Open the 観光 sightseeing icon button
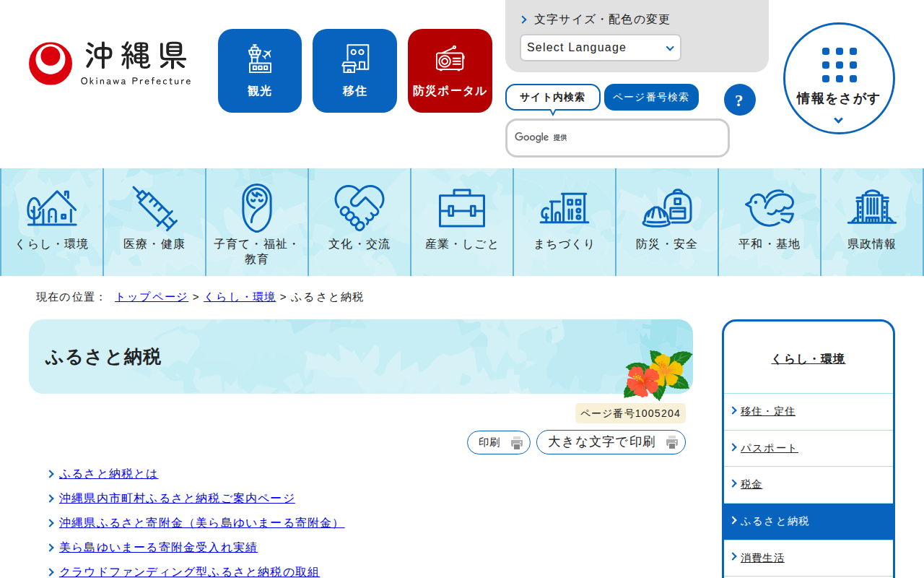This screenshot has width=924, height=578. (x=260, y=71)
